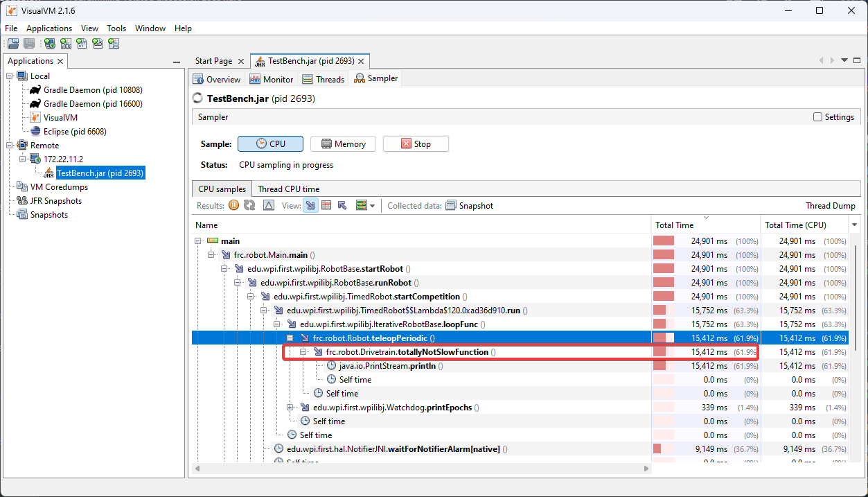
Task: Open the Add JMX Connection icon
Action: 65,43
